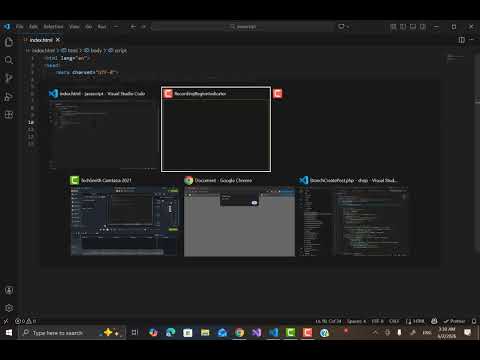Click the UTF-8 encoding status item
This screenshot has height=360, width=480.
(x=378, y=321)
